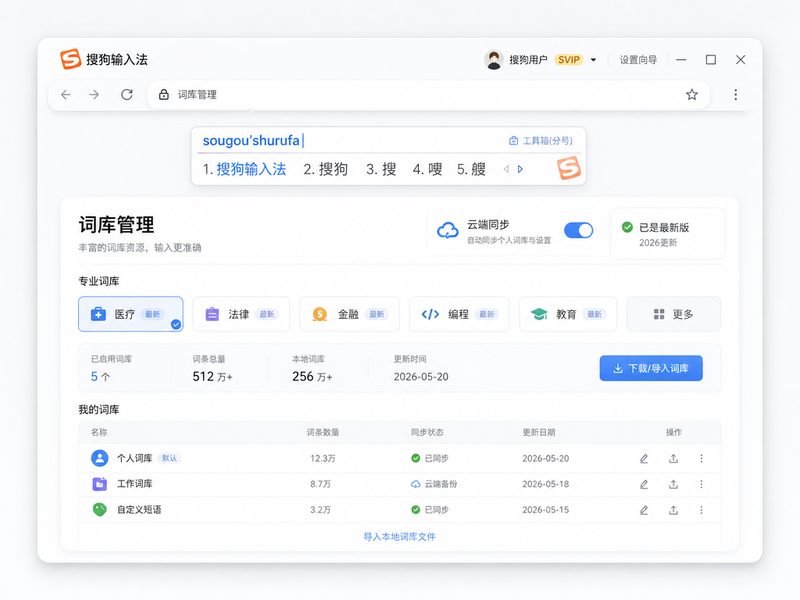The image size is (800, 600).
Task: Open 更多 professional dictionaries
Action: 673,314
